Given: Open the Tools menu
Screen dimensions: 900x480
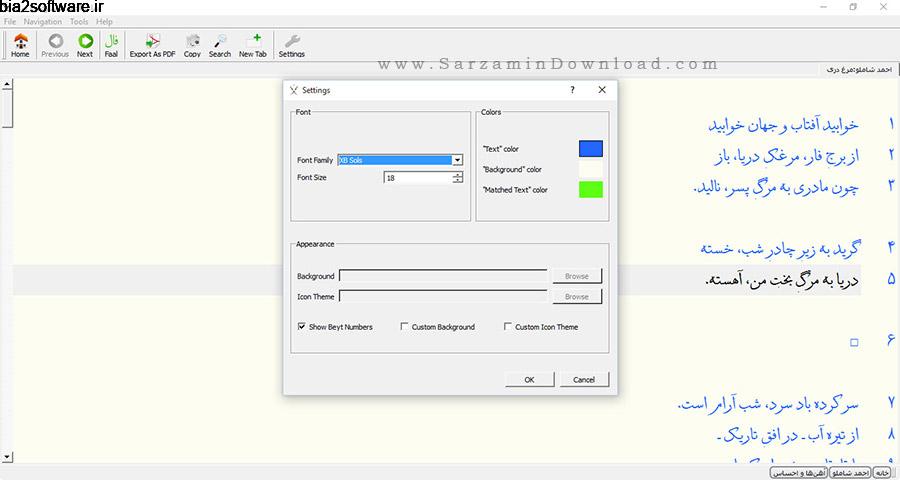Looking at the screenshot, I should tap(79, 21).
